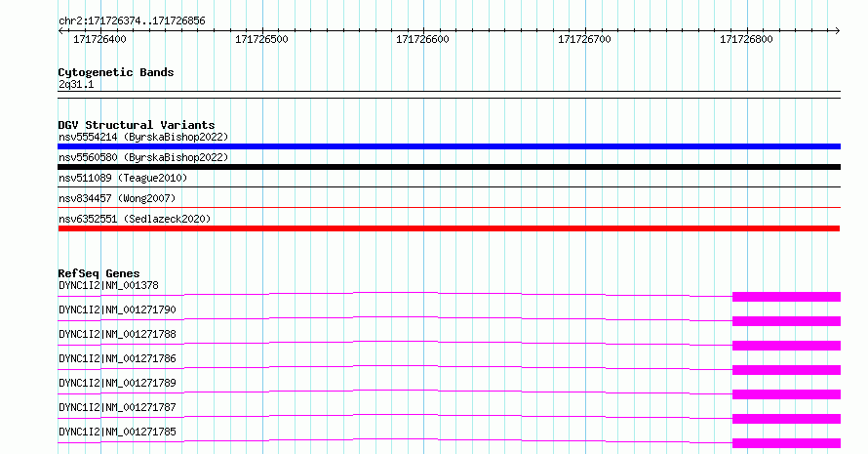
Task: Click the thick red nsv6352551 variant bar
Action: click(449, 228)
